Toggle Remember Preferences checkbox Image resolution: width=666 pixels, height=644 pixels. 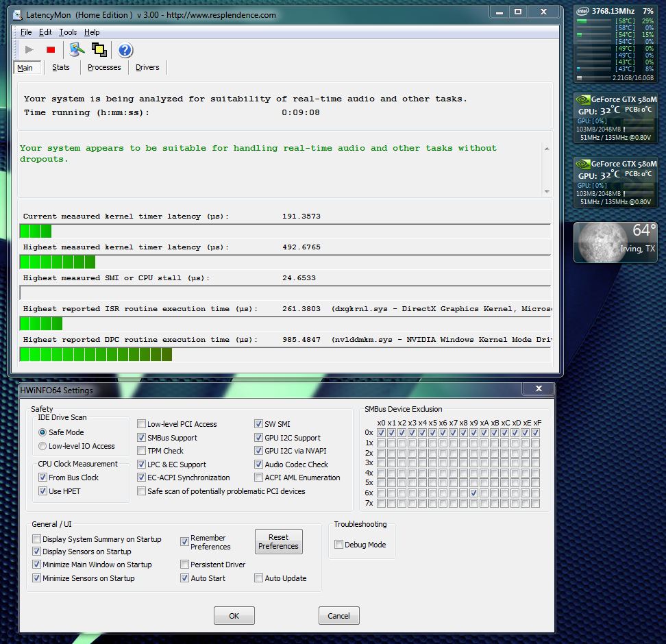point(184,542)
